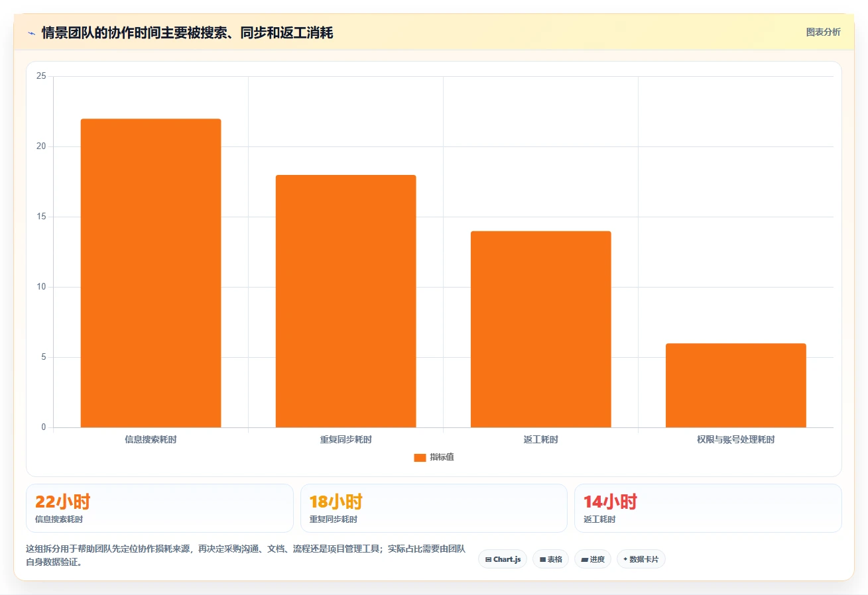Click the x-axis label 权限与账号处理耗时
The width and height of the screenshot is (868, 595).
tap(735, 439)
